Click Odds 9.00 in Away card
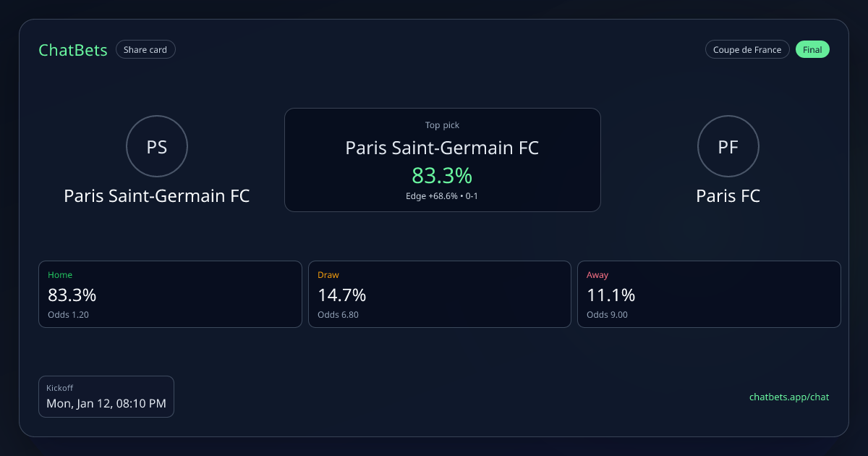The image size is (868, 456). (x=607, y=315)
